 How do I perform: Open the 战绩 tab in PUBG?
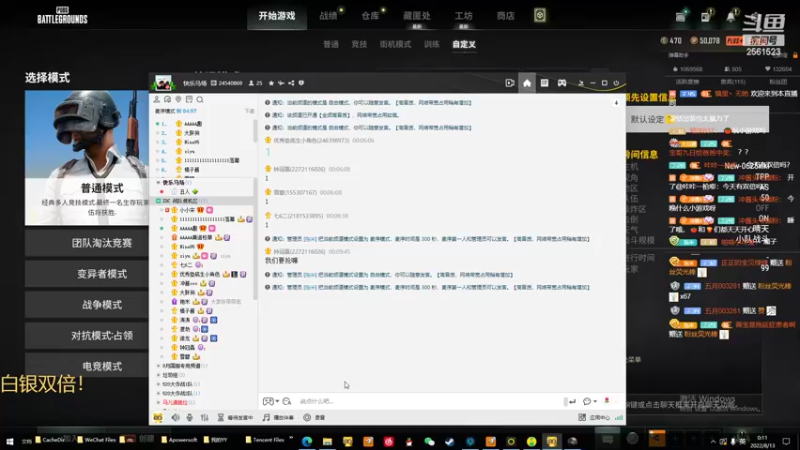click(x=329, y=16)
